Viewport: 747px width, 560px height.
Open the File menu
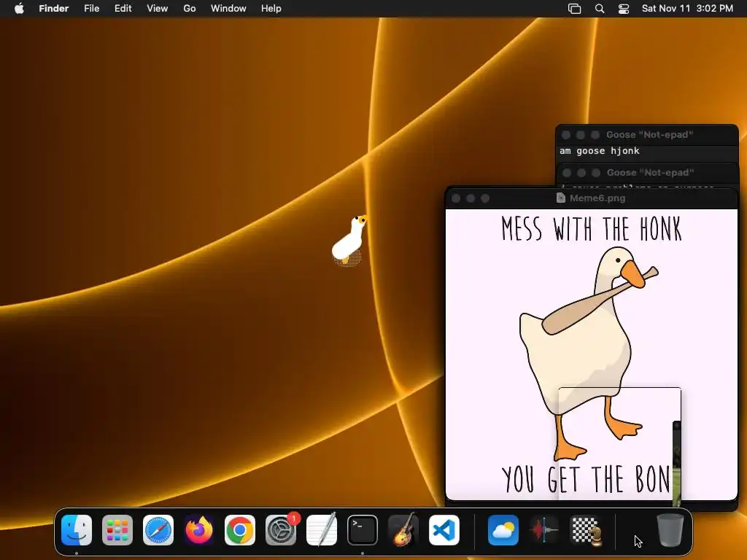click(x=91, y=8)
